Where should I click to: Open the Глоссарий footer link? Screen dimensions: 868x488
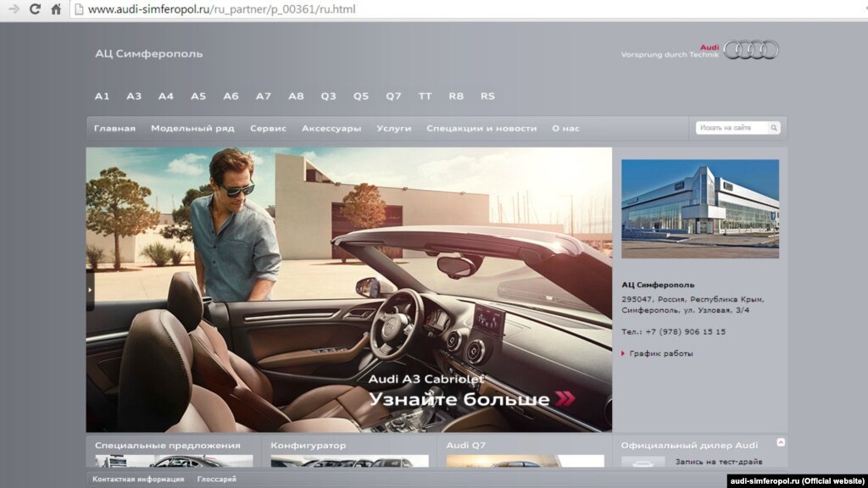pyautogui.click(x=216, y=480)
